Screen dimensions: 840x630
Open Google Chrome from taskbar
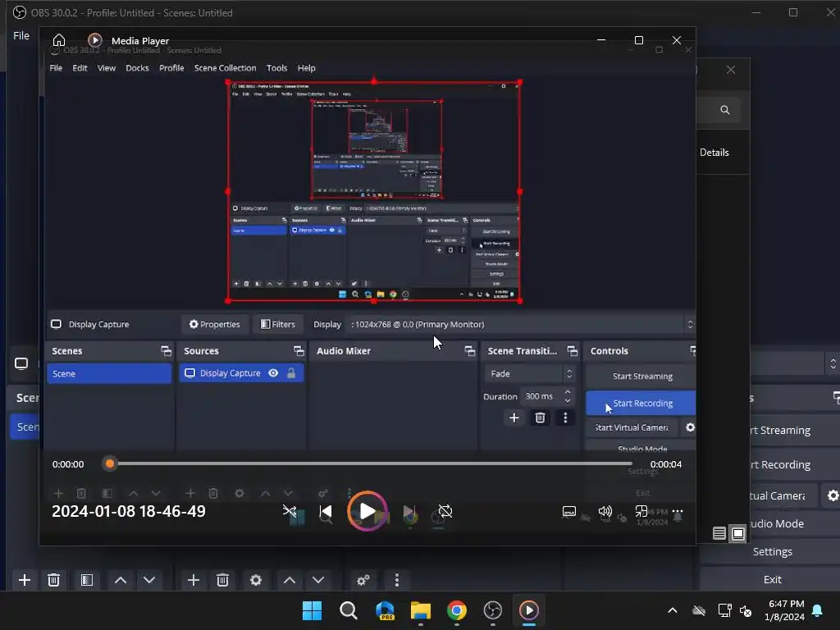[456, 610]
